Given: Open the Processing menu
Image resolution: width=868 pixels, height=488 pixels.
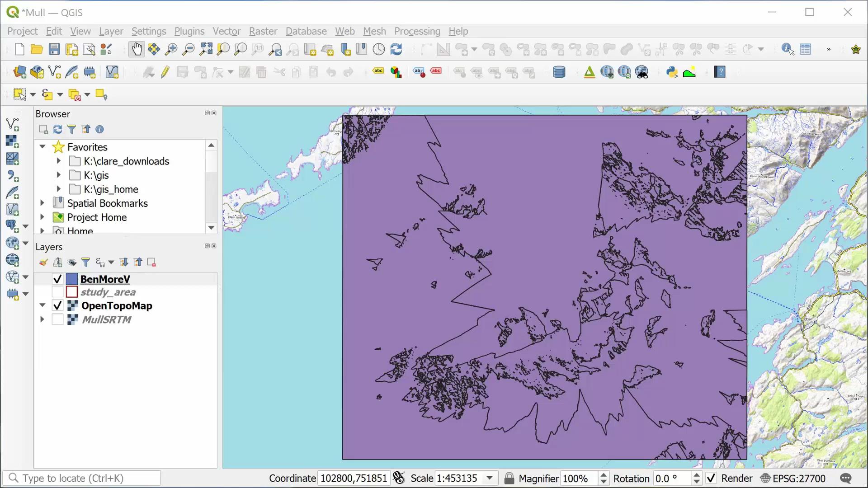Looking at the screenshot, I should pyautogui.click(x=417, y=31).
